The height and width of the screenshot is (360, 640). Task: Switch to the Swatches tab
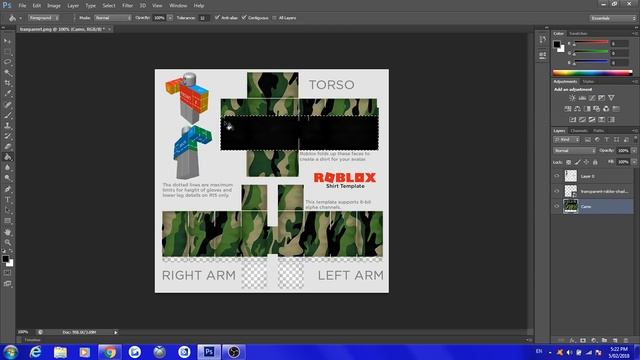tap(578, 33)
